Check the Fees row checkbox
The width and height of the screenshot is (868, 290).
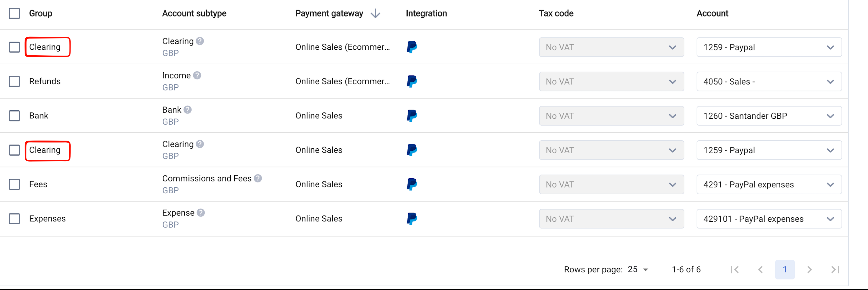[x=15, y=184]
